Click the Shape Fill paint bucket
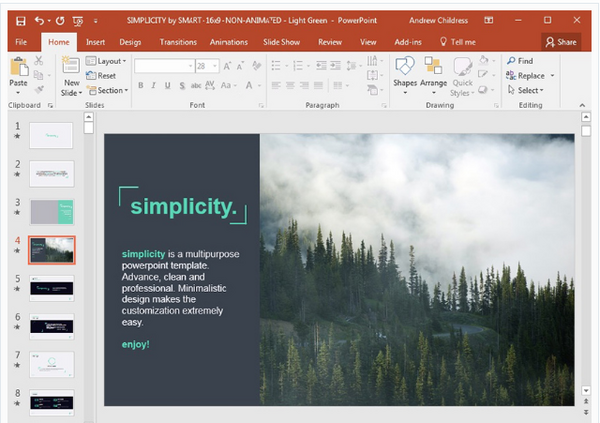The width and height of the screenshot is (600, 423). point(484,60)
